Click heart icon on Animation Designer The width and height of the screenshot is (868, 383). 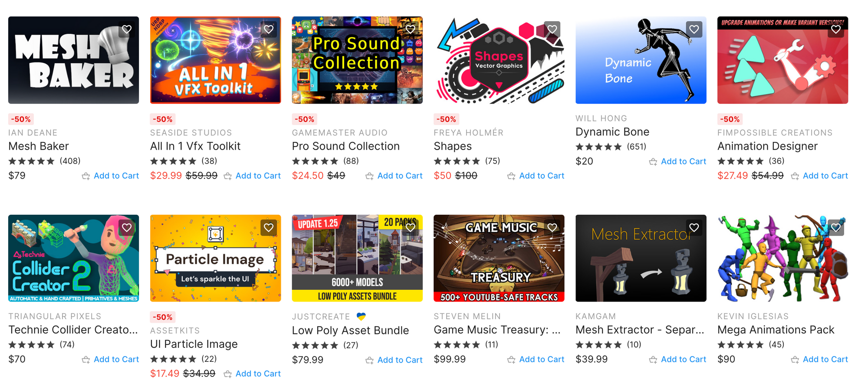836,29
